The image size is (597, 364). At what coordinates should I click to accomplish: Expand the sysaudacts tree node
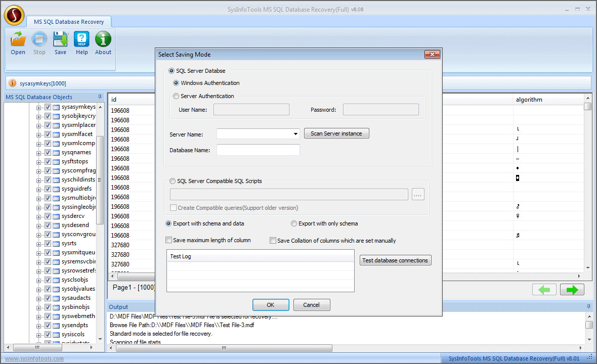39,298
